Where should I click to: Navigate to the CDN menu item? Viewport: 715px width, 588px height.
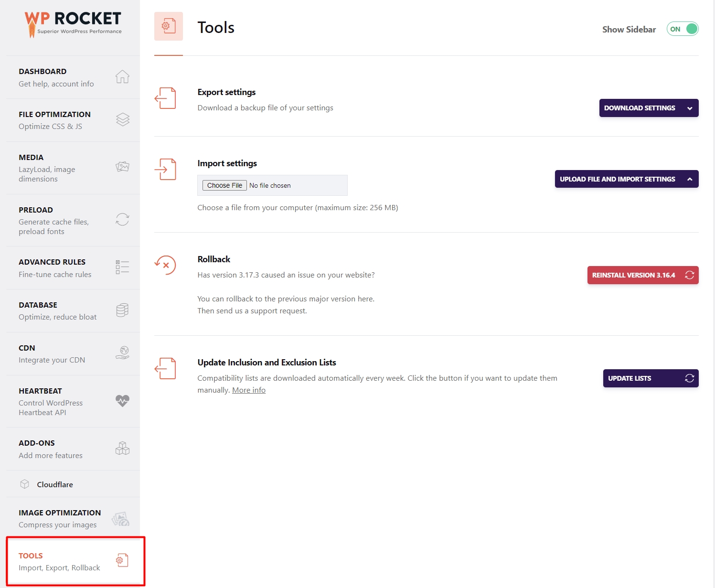point(73,354)
